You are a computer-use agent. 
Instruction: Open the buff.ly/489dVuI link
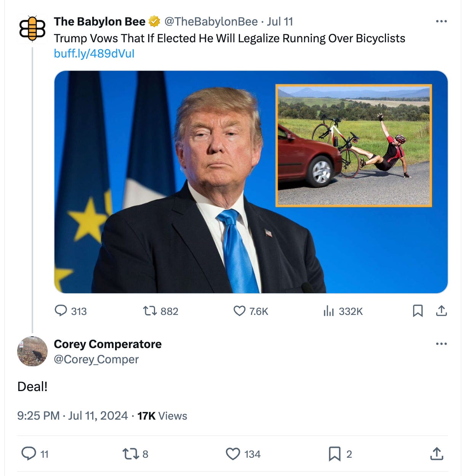[x=94, y=53]
